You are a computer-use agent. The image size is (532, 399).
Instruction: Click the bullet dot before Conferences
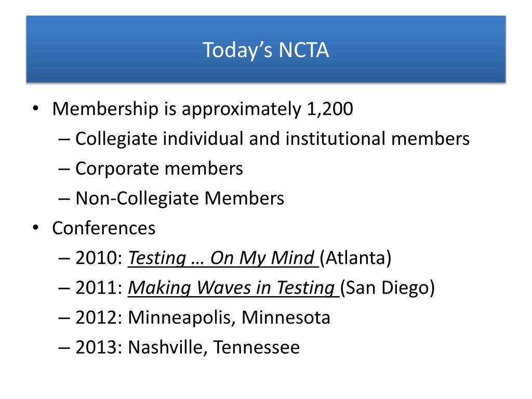tap(36, 228)
